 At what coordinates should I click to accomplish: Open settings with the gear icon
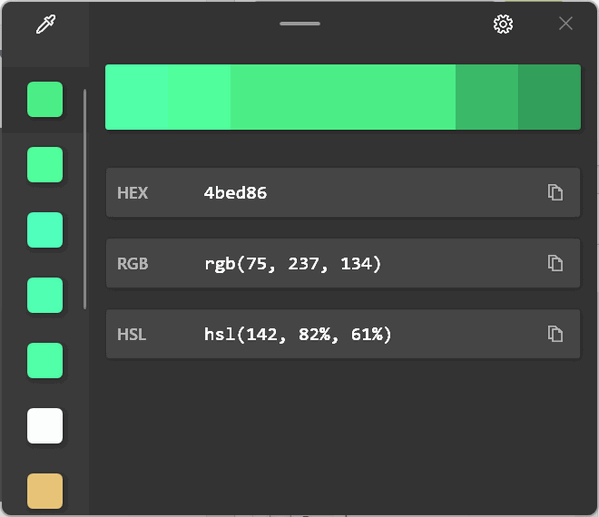(503, 24)
